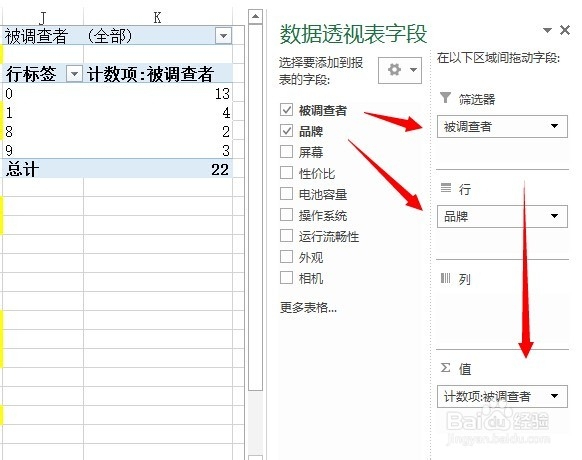Uncheck the 品牌 field checkbox

point(286,131)
